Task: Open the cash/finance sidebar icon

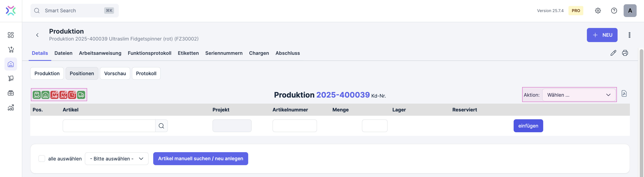Action: [11, 93]
